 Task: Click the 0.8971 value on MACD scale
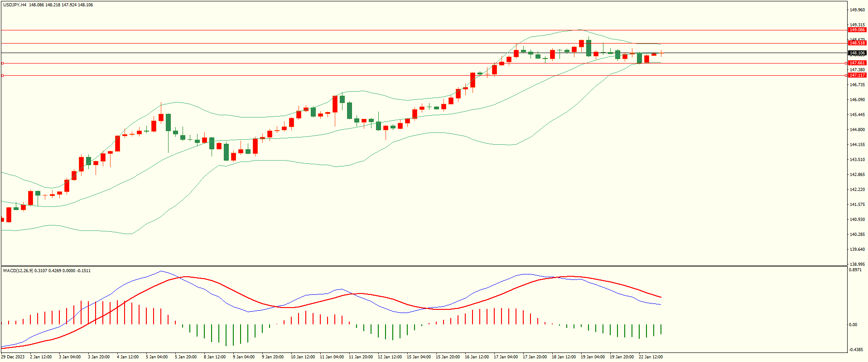tap(855, 270)
